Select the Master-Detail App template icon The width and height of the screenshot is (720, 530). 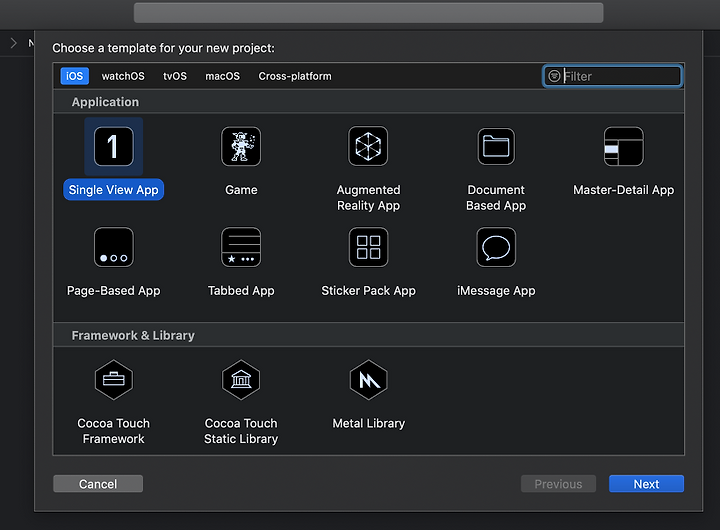pos(624,147)
